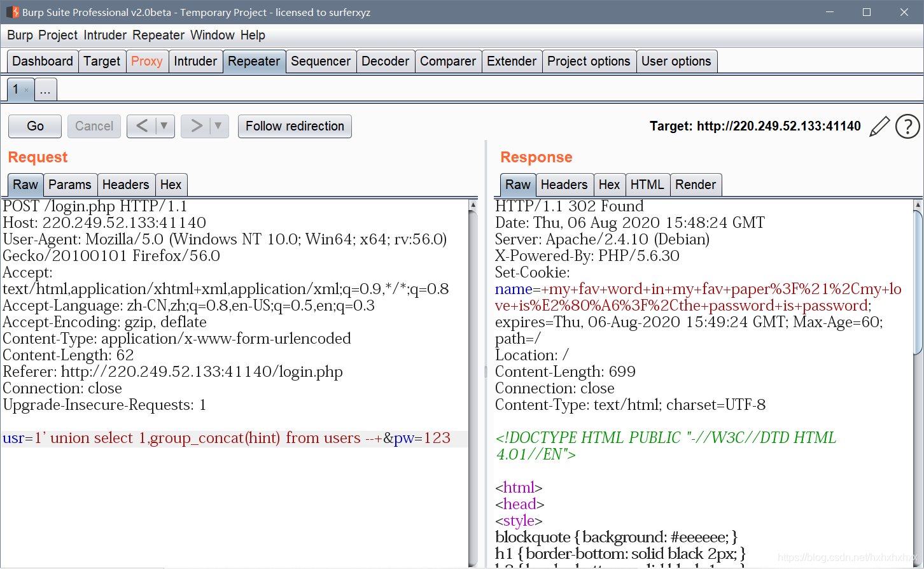Click the 'Upgrade-Insecure-Requests: 1' request header
The width and height of the screenshot is (924, 569).
(x=104, y=405)
